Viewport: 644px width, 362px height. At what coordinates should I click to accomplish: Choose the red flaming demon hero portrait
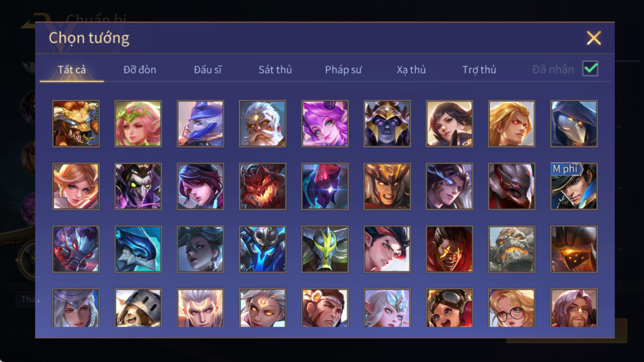point(263,186)
